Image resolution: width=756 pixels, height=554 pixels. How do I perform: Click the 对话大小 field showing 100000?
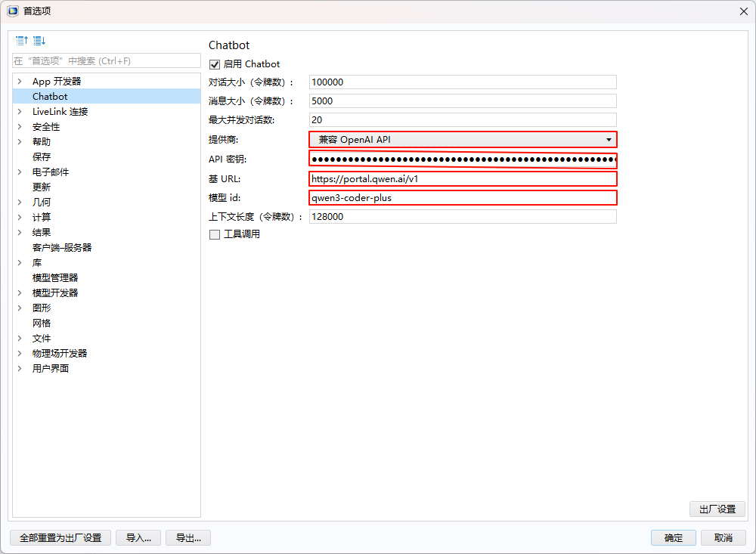(x=463, y=82)
